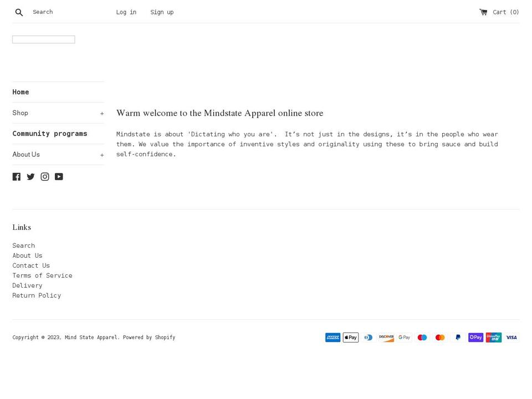Image resolution: width=532 pixels, height=399 pixels.
Task: Click the Maestro payment icon
Action: tap(422, 337)
